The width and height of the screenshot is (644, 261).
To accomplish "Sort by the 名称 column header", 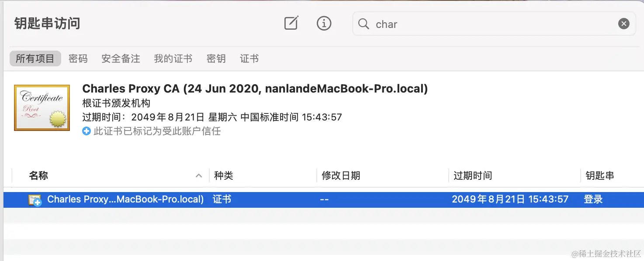I will tap(38, 175).
